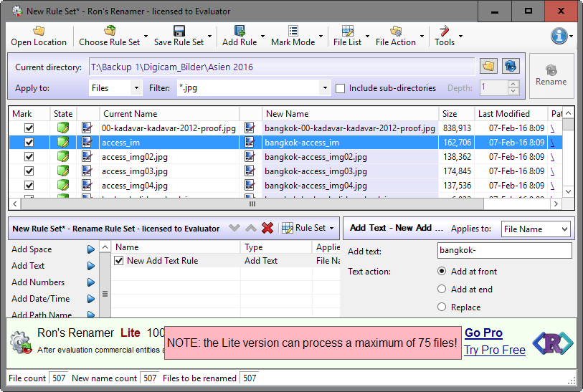Click the Add text input field
Viewport: 583px width, 392px height.
pos(504,251)
